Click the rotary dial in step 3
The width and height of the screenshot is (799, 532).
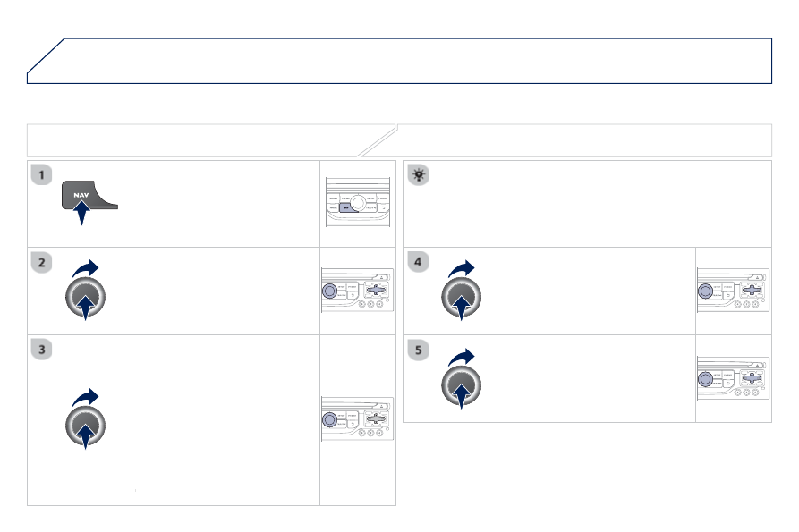85,426
